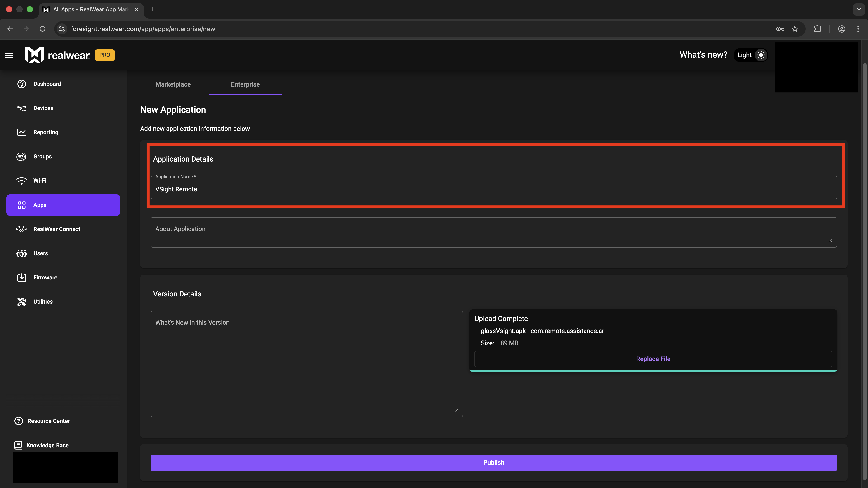The image size is (868, 488).
Task: Close the All Apps browser tab
Action: click(x=137, y=9)
